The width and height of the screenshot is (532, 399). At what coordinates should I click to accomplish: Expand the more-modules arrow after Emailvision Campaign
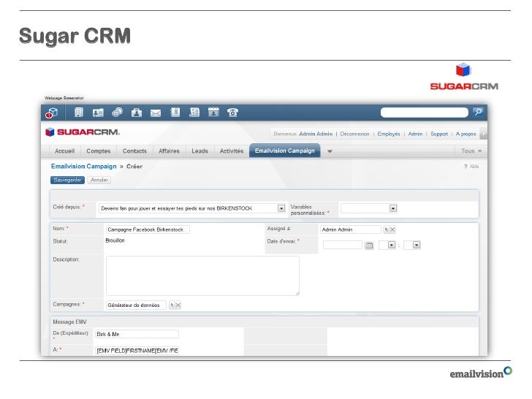tap(330, 151)
